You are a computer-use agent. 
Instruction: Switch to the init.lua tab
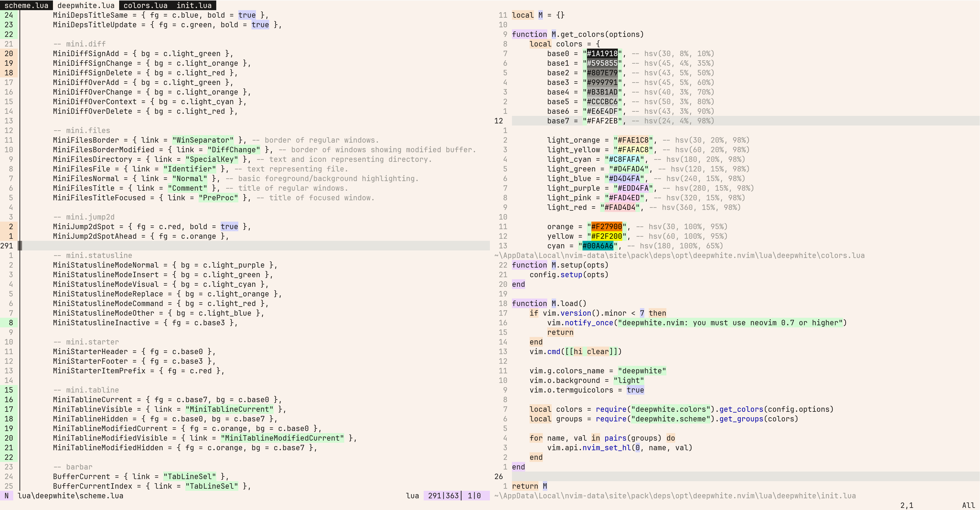tap(194, 5)
